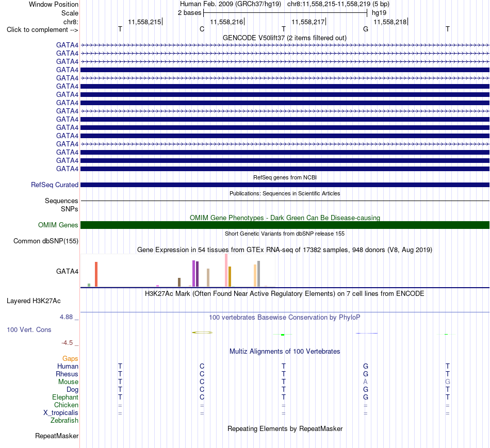Click base C in the Human alignment row
Viewport: 490px width, 448px height.
[x=202, y=366]
